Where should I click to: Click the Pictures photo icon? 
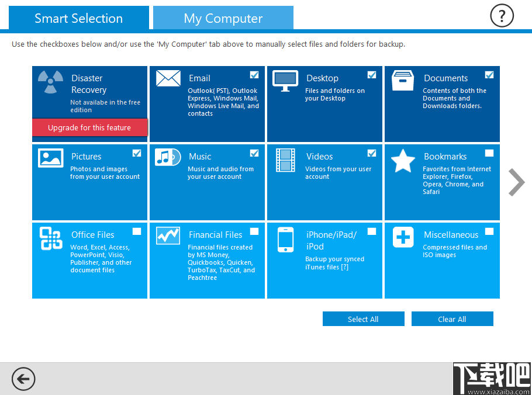(50, 158)
